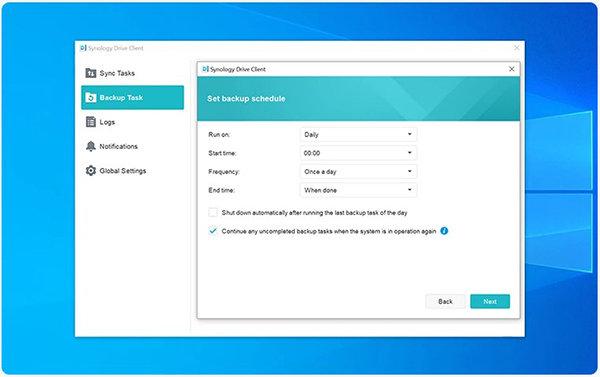
Task: Click the Backup Task folder icon
Action: tap(91, 98)
